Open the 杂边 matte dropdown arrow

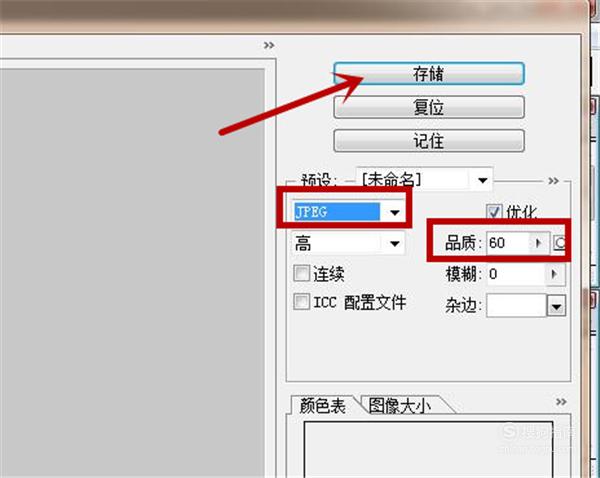pyautogui.click(x=556, y=306)
